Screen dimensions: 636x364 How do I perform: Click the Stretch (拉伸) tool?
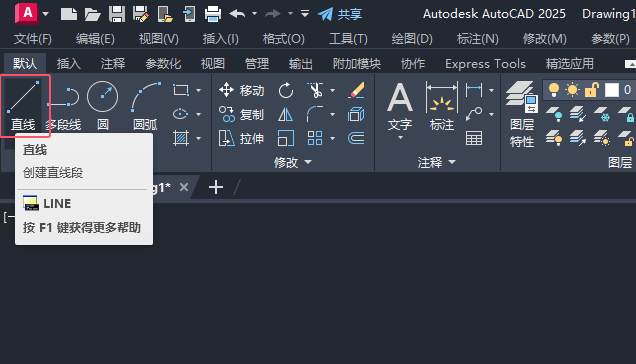pos(242,138)
